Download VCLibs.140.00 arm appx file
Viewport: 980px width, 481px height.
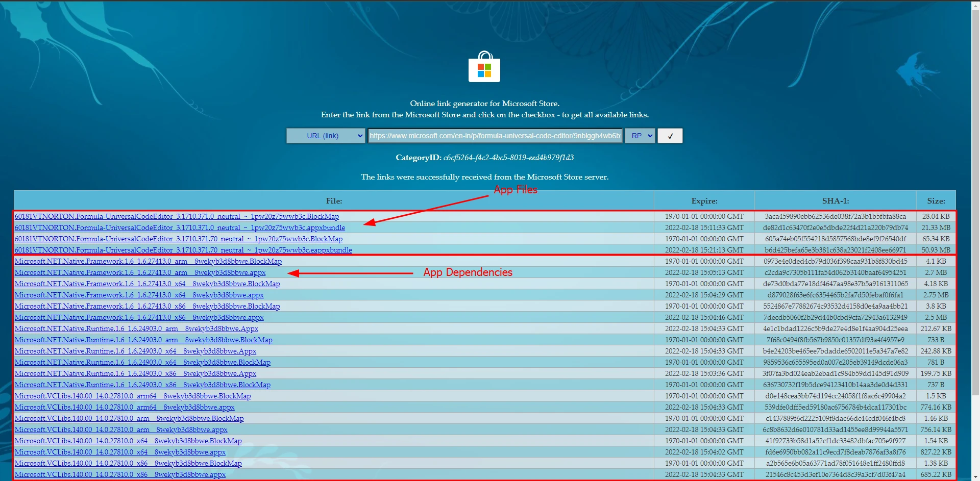click(121, 429)
